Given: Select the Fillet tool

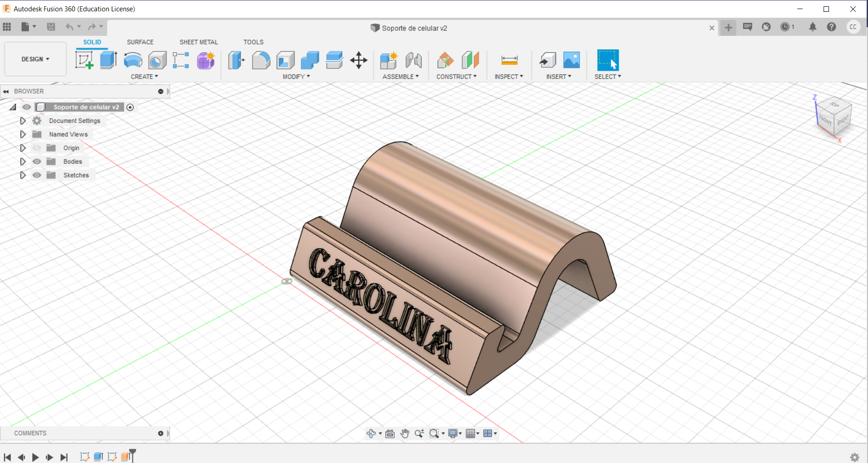Looking at the screenshot, I should [261, 60].
